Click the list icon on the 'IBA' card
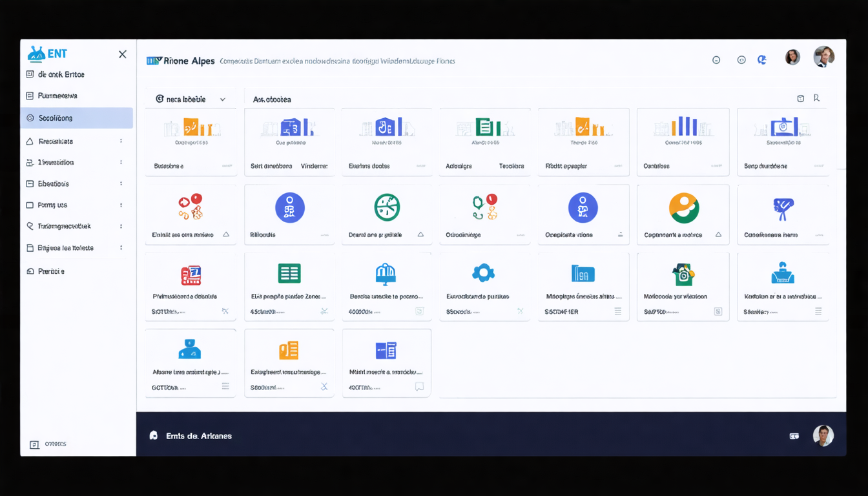Screen dimensions: 868x496 pos(618,311)
